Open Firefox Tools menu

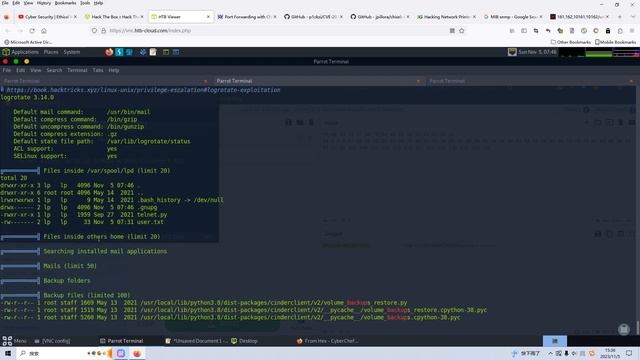click(x=85, y=3)
